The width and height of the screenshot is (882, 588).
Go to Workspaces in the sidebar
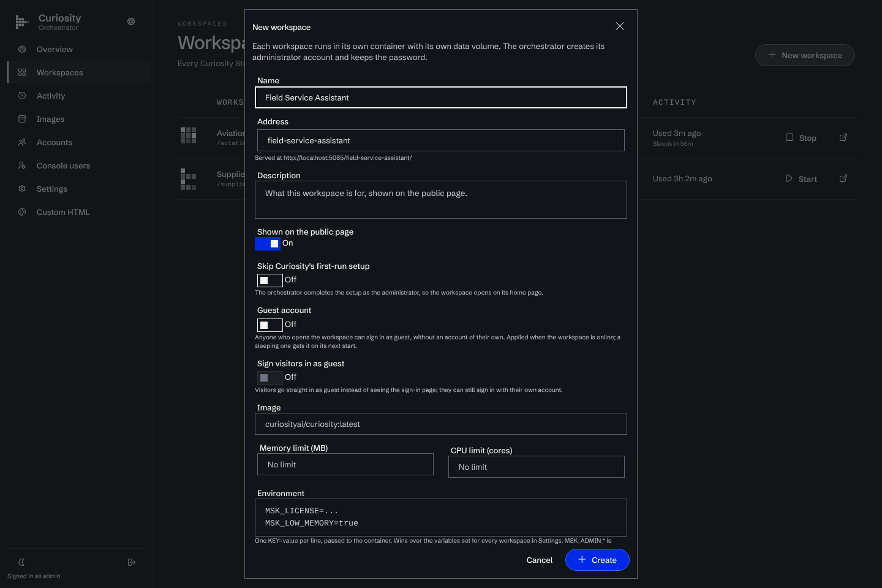[x=79, y=72]
